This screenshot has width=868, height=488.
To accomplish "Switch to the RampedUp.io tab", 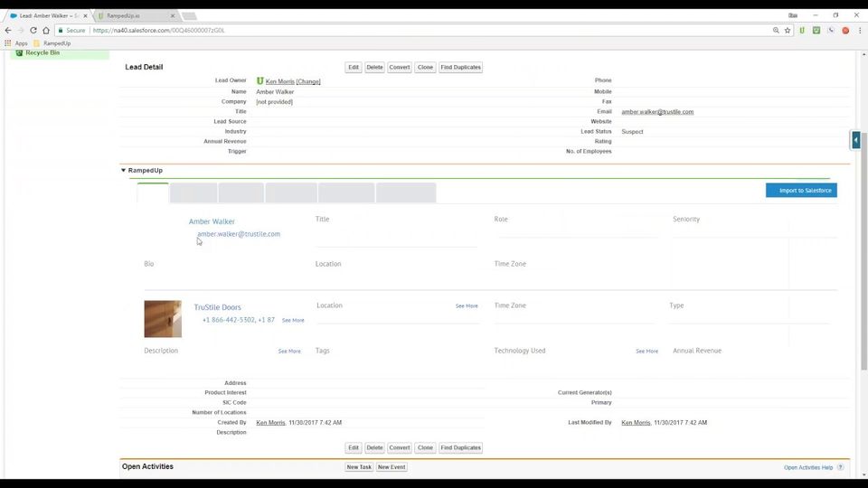I will 135,16.
